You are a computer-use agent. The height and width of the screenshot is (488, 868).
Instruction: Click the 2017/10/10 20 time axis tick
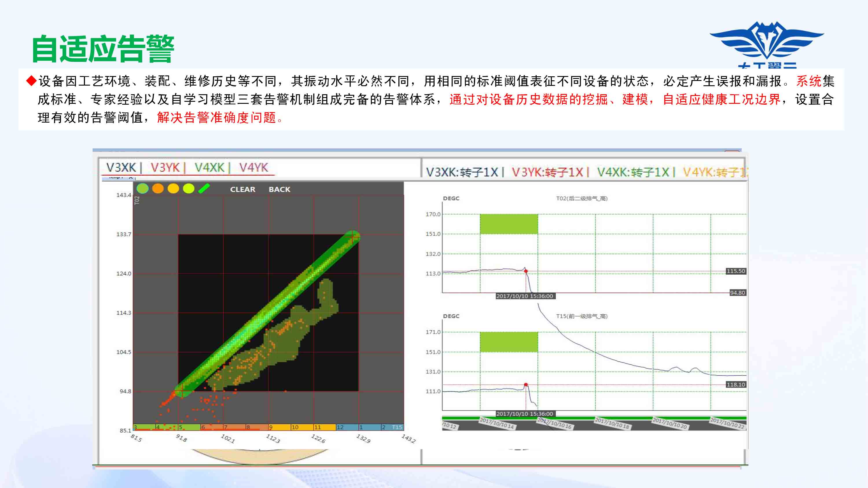[670, 423]
